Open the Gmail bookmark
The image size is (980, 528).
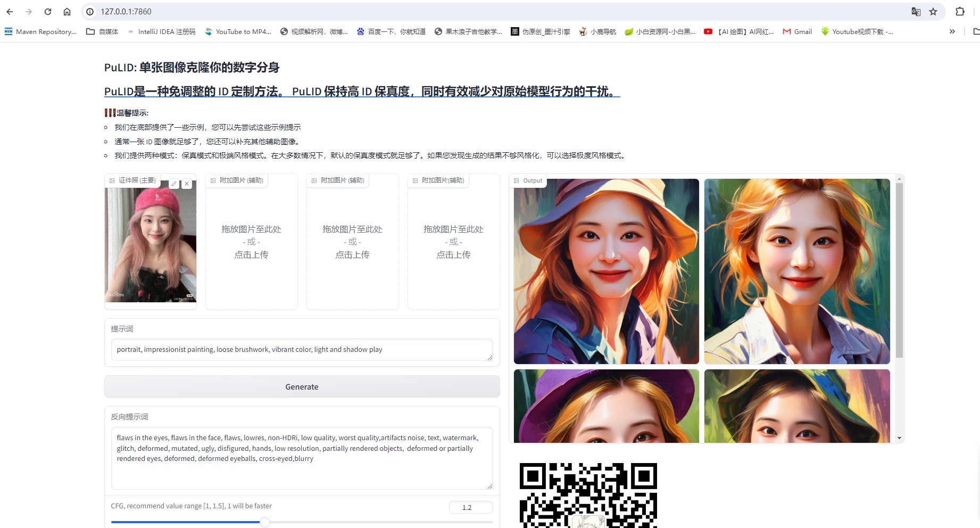click(797, 31)
